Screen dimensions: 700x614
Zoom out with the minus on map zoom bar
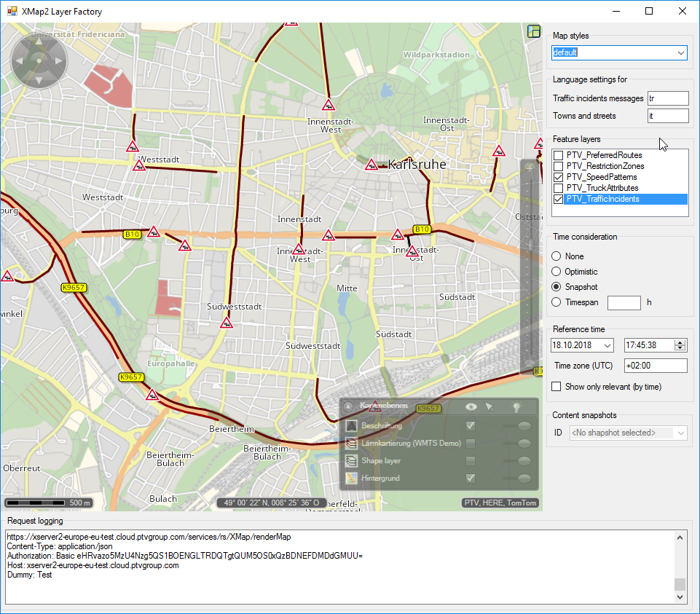(x=530, y=364)
